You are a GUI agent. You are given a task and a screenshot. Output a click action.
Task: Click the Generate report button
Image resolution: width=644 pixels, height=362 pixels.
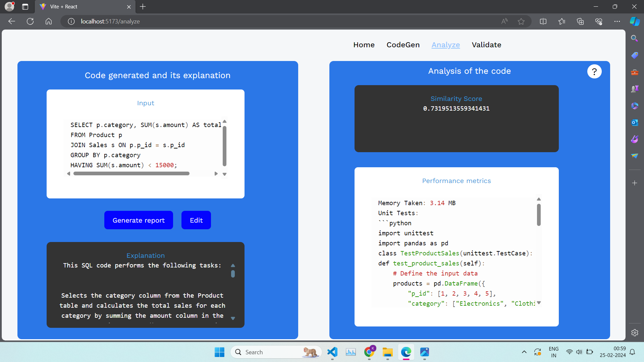139,220
